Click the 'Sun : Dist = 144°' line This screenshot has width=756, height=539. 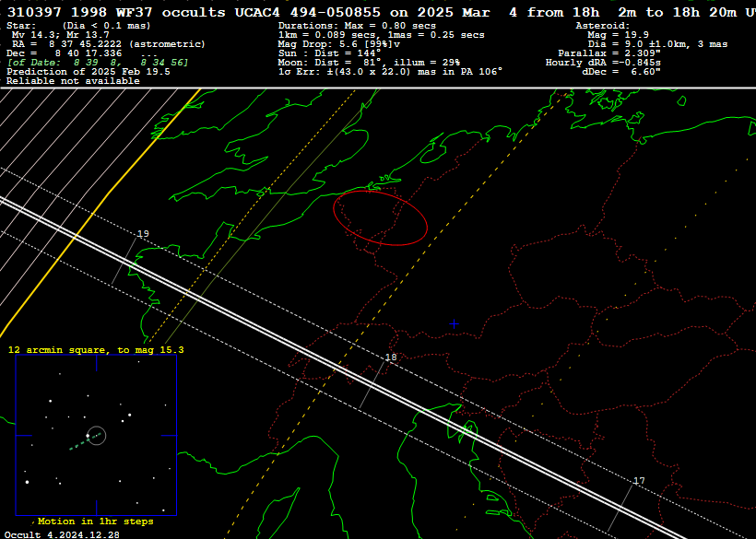tap(329, 53)
